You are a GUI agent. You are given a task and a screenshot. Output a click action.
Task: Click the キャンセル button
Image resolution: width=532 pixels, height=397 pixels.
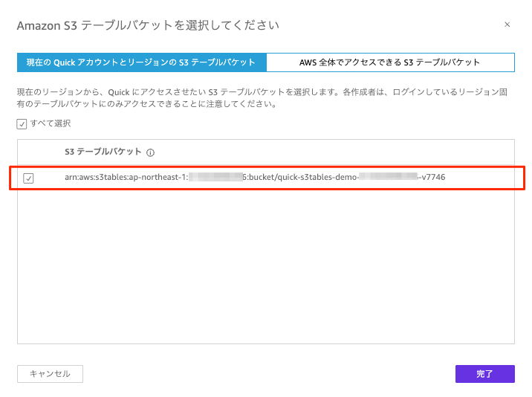tap(51, 374)
